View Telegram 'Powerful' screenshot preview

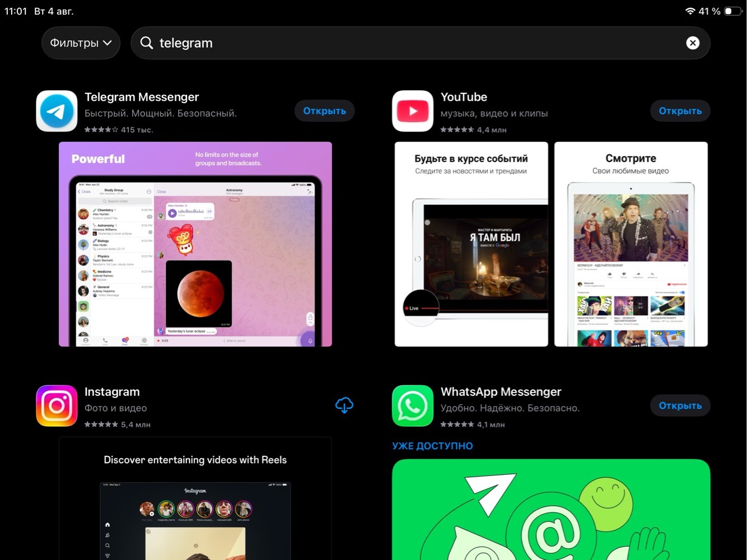[195, 244]
